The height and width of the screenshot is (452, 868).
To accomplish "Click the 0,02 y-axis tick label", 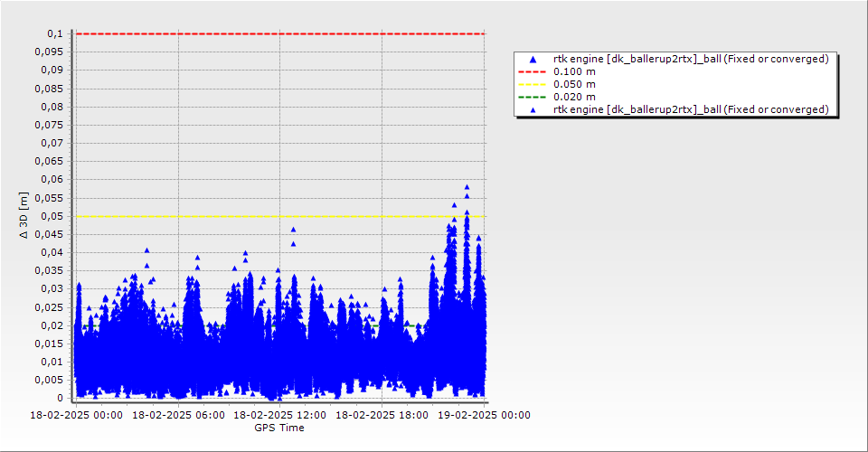I will tap(52, 325).
